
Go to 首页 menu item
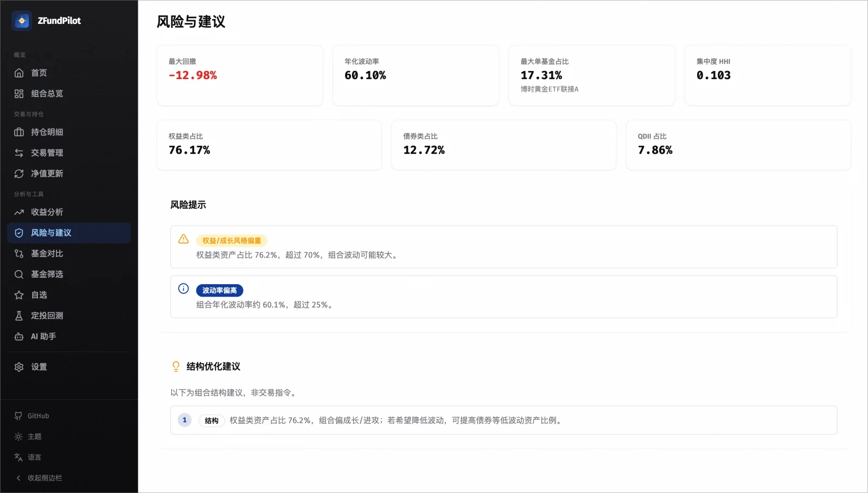click(69, 73)
